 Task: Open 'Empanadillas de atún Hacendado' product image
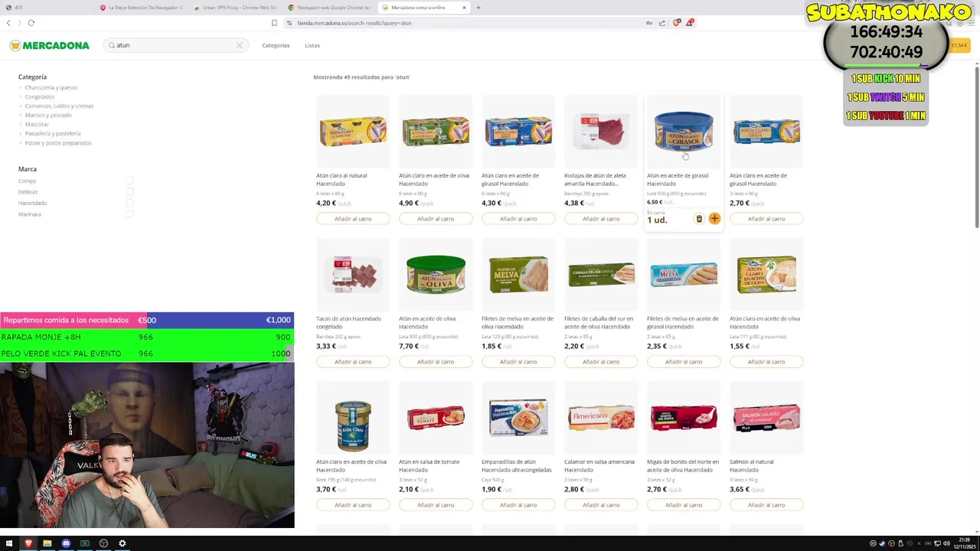tap(518, 418)
